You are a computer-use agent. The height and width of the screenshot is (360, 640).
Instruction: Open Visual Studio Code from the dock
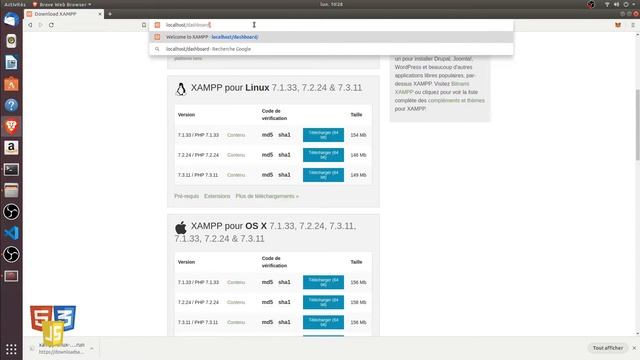click(x=11, y=233)
